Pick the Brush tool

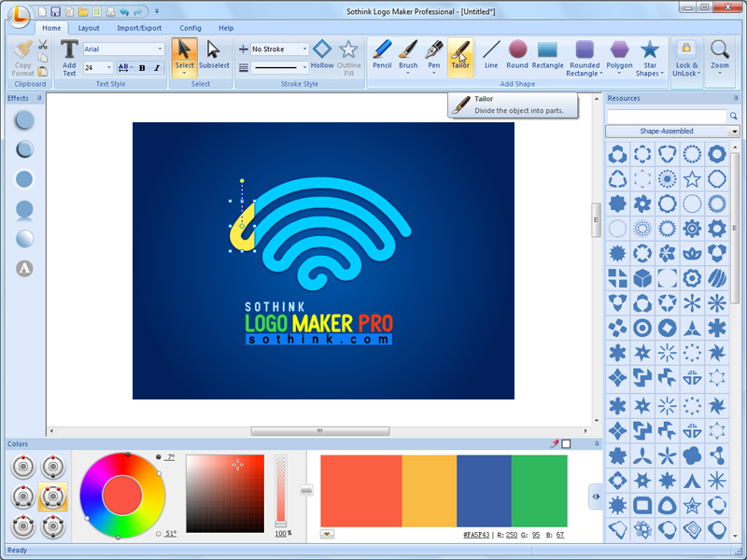click(x=408, y=56)
